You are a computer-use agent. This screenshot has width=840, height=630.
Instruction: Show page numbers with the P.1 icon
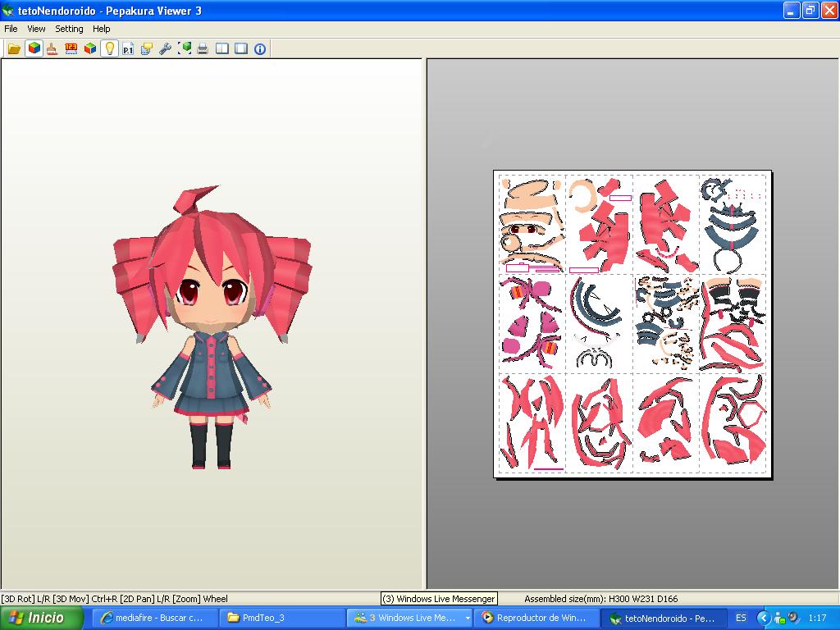[x=127, y=48]
